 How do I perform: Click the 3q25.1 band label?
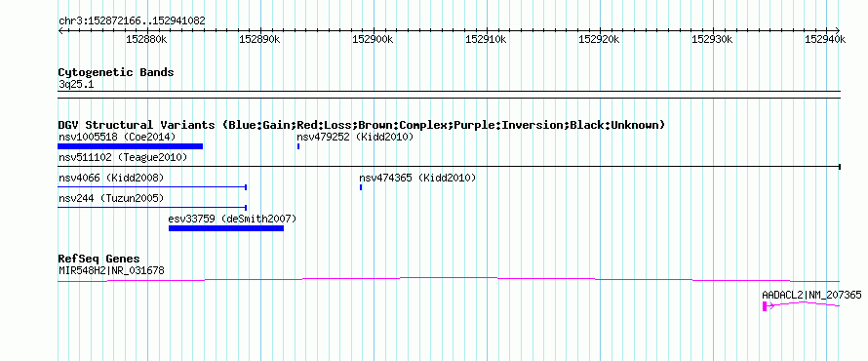click(x=76, y=84)
